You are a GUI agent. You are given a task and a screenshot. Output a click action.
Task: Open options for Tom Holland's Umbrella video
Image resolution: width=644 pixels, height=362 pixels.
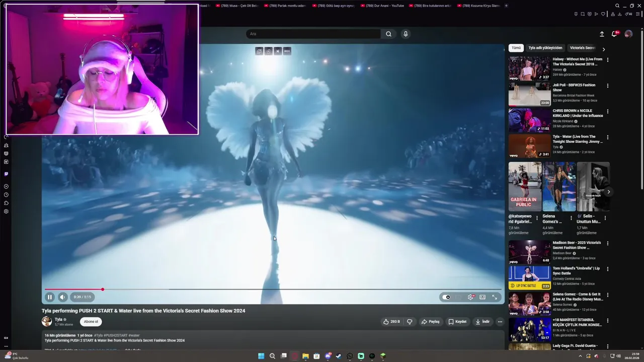(x=608, y=269)
